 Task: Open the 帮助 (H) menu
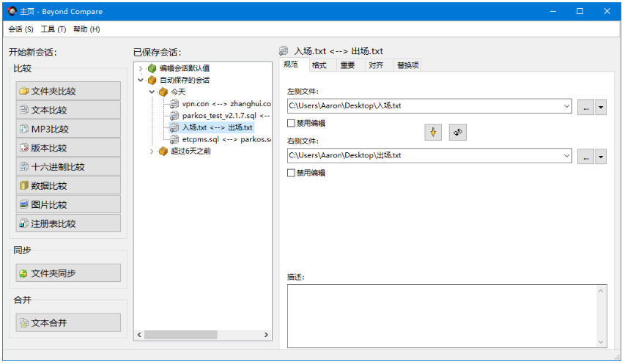click(x=86, y=29)
